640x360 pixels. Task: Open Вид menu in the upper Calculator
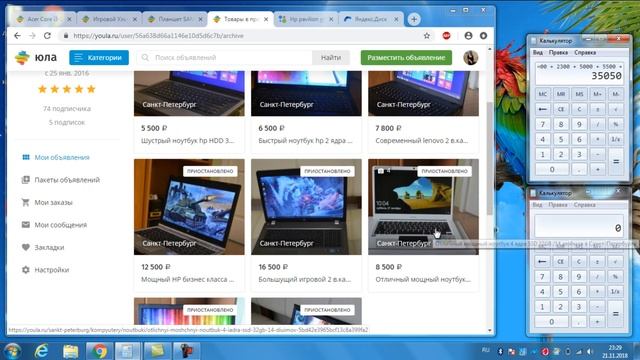click(538, 53)
